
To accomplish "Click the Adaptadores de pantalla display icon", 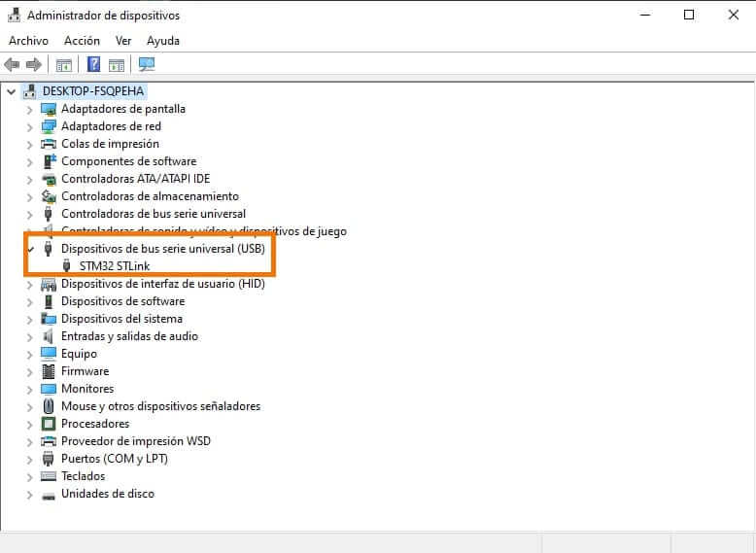I will pos(49,109).
